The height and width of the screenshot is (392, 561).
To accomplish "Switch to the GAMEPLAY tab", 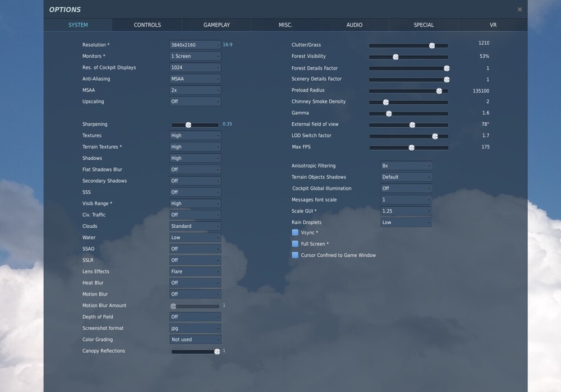I will 217,25.
